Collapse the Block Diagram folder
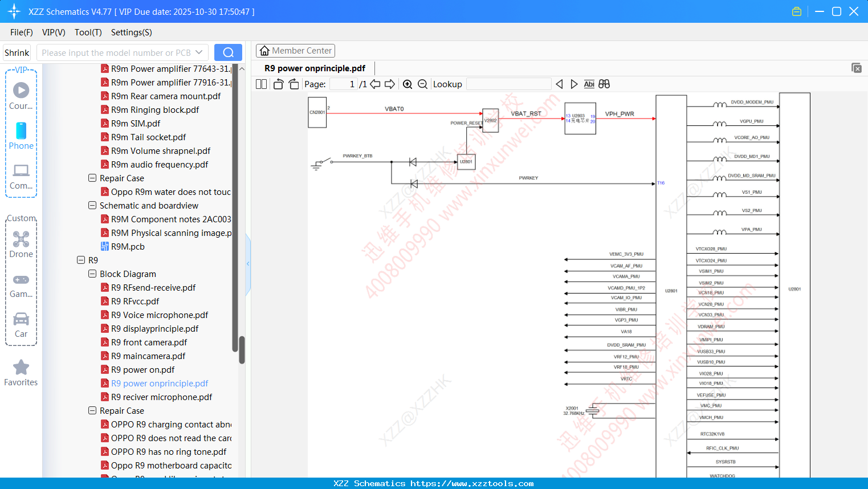Viewport: 868px width, 489px height. click(x=92, y=274)
